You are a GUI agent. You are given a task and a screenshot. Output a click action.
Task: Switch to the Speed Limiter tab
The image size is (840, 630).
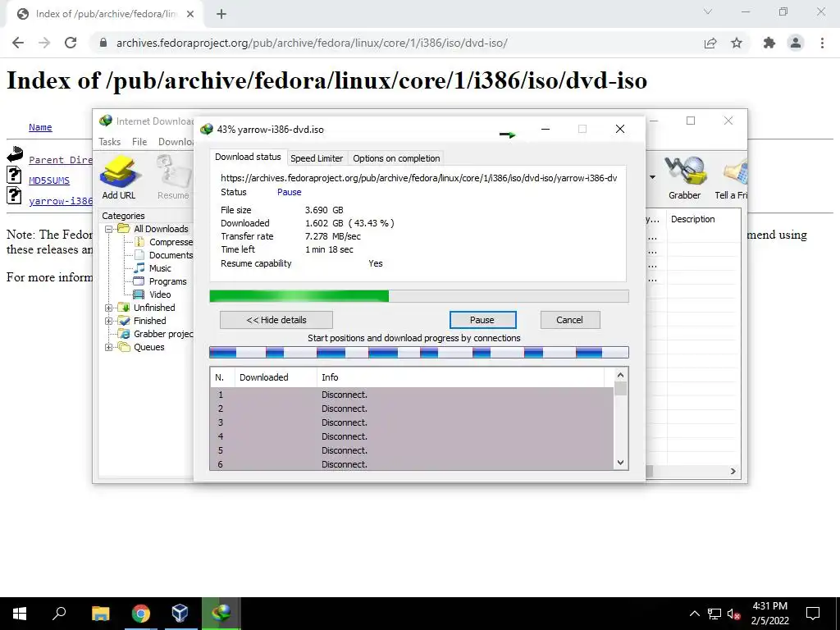pos(317,158)
